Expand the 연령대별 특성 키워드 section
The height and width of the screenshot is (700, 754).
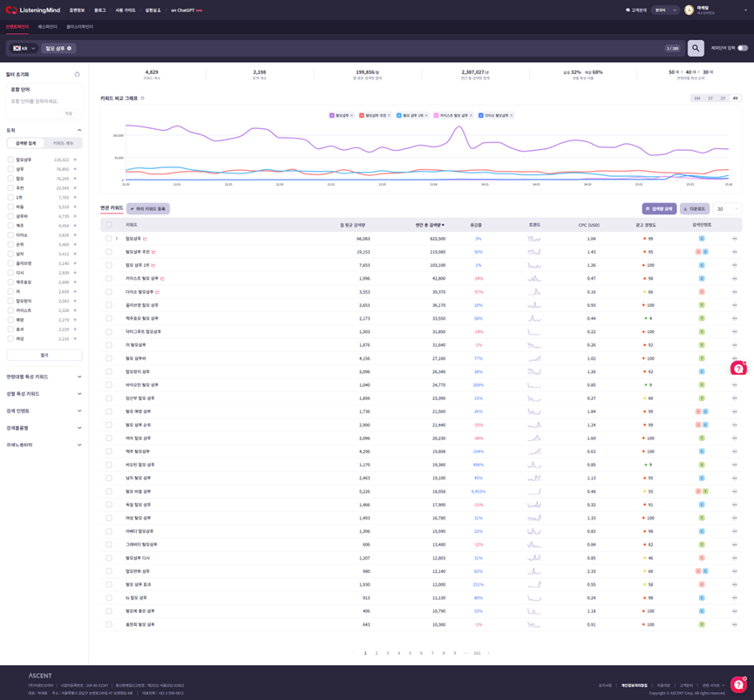44,377
